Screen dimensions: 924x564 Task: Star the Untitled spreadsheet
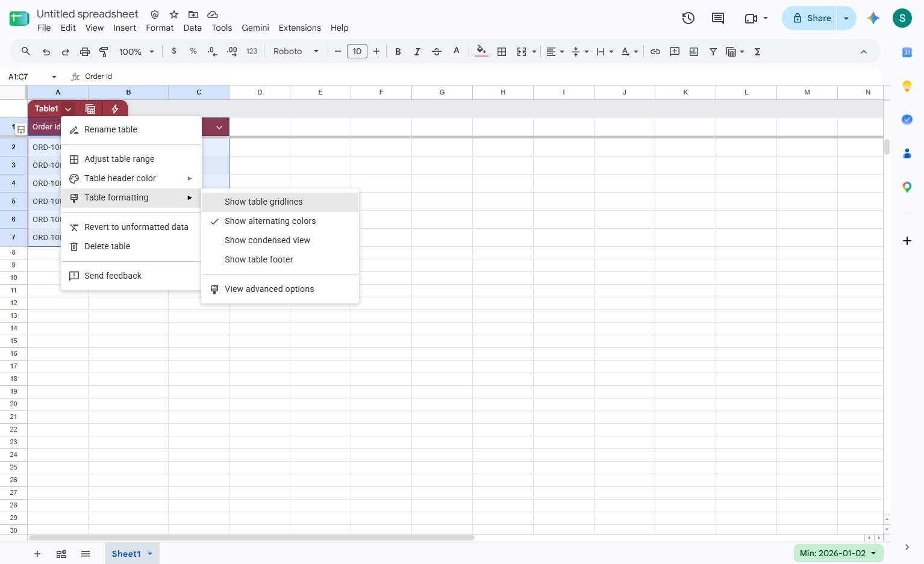tap(174, 14)
